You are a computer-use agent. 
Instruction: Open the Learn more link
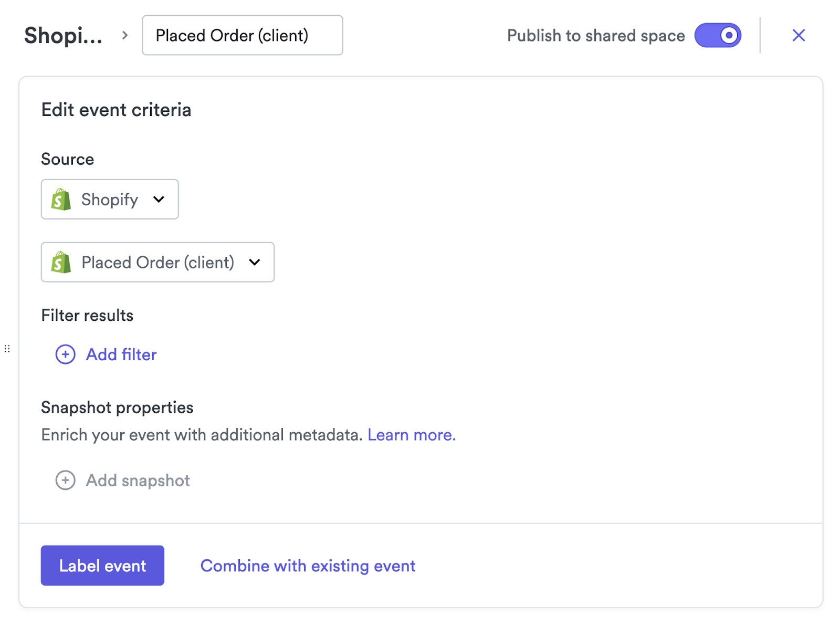click(412, 435)
